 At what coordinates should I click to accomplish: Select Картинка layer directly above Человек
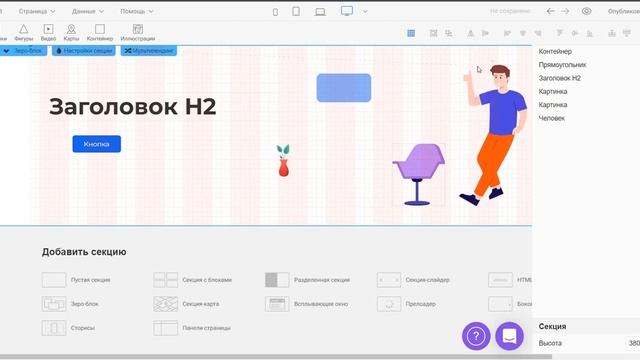point(553,105)
